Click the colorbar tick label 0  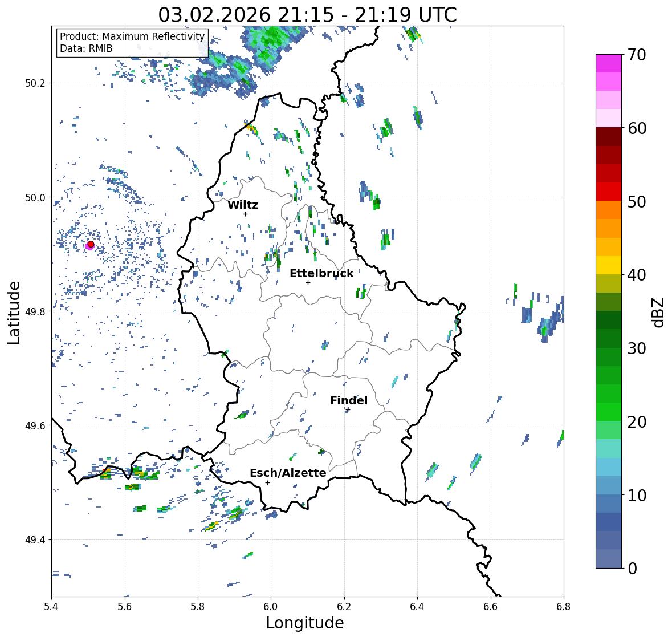[x=632, y=569]
